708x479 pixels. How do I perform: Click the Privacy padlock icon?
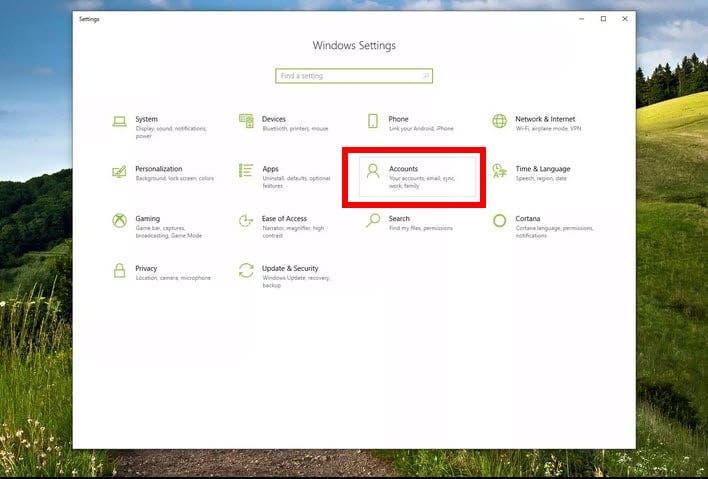point(120,270)
